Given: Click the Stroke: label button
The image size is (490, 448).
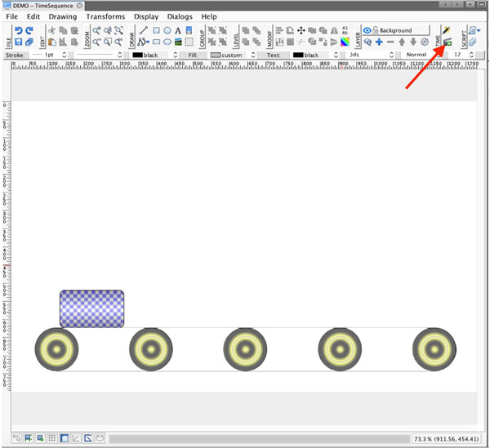Looking at the screenshot, I should pos(16,55).
